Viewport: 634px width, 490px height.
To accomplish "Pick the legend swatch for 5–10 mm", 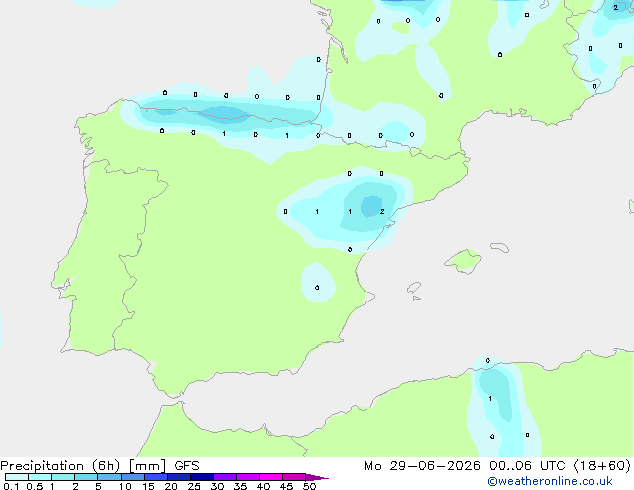I will coord(109,477).
